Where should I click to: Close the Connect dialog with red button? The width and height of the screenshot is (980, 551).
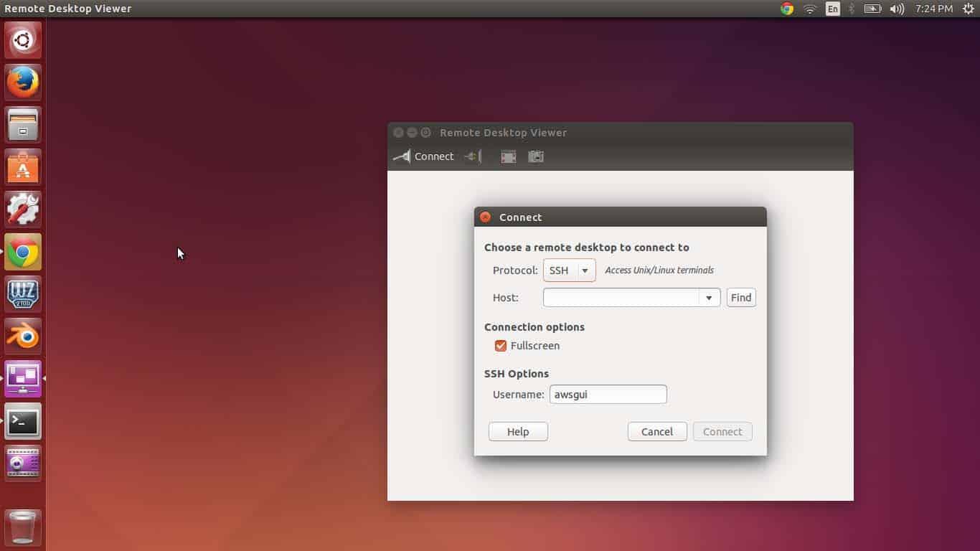coord(486,217)
